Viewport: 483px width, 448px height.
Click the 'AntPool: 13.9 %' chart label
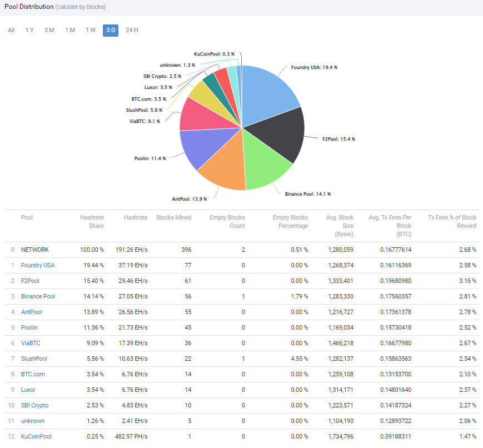point(190,199)
